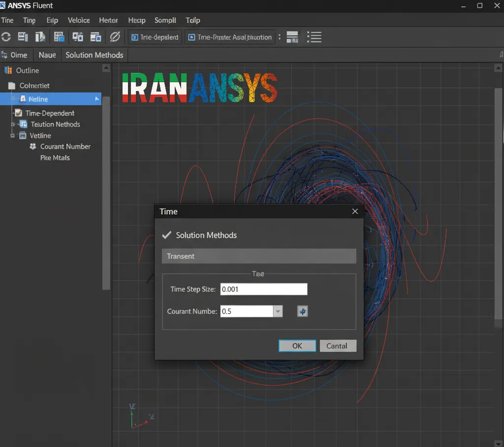504x447 pixels.
Task: Select Courant Number in the outline tree
Action: point(65,146)
